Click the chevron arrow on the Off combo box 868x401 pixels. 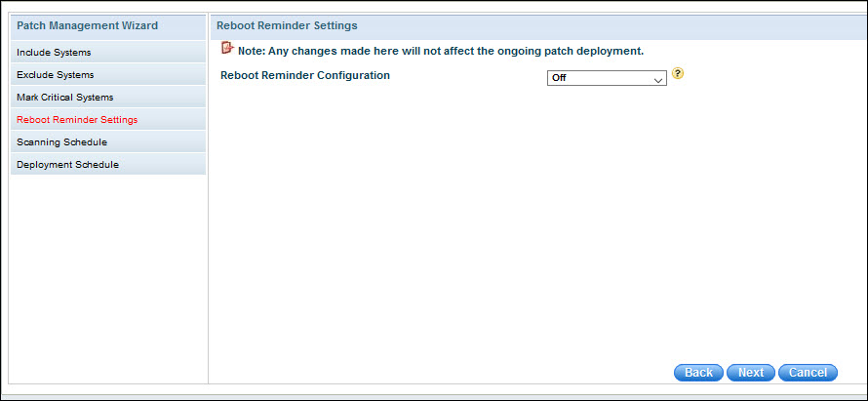click(657, 79)
